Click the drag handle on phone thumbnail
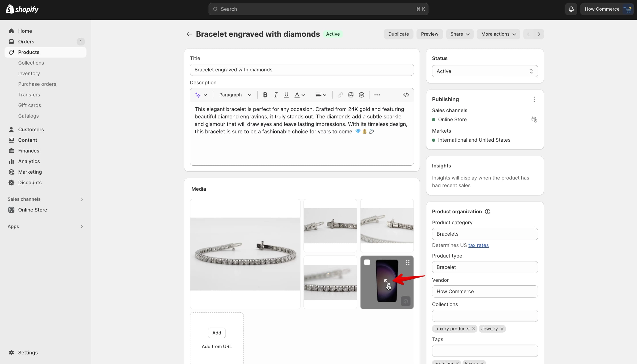 coord(408,263)
